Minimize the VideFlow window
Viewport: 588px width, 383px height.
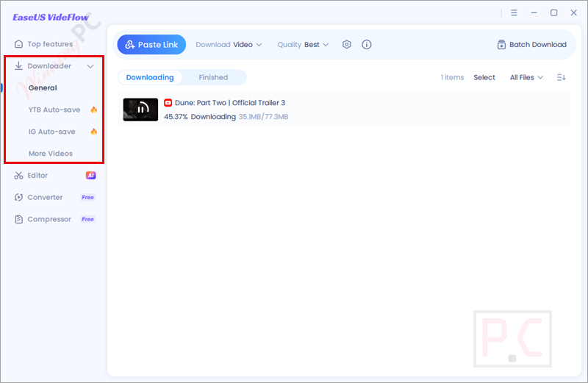534,12
